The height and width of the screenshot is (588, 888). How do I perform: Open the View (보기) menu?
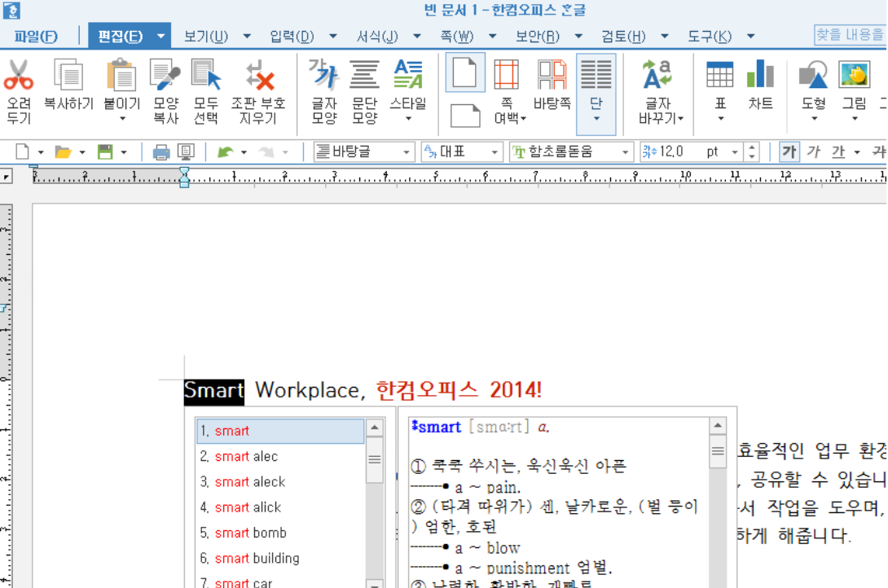point(205,36)
